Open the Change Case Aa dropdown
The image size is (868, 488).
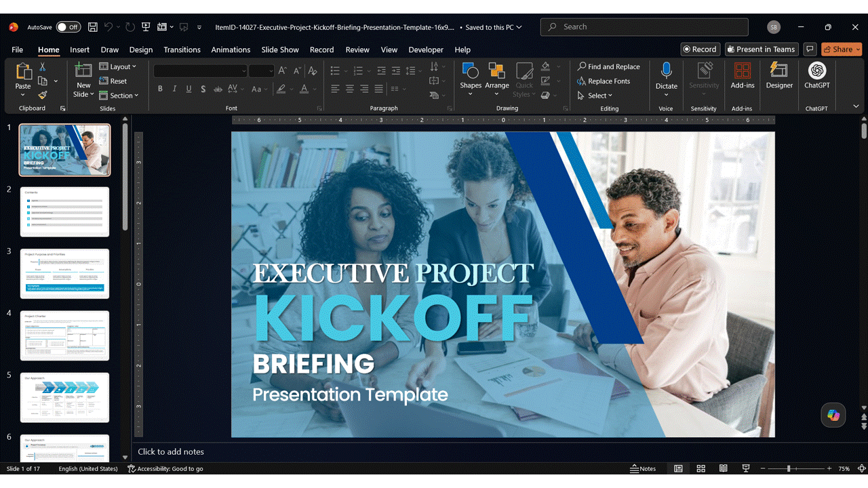[x=258, y=89]
